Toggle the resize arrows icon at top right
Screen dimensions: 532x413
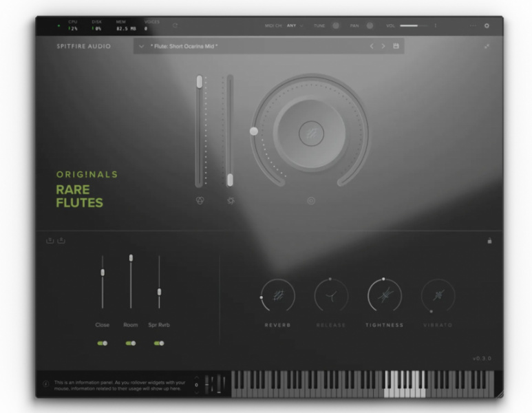coord(487,46)
